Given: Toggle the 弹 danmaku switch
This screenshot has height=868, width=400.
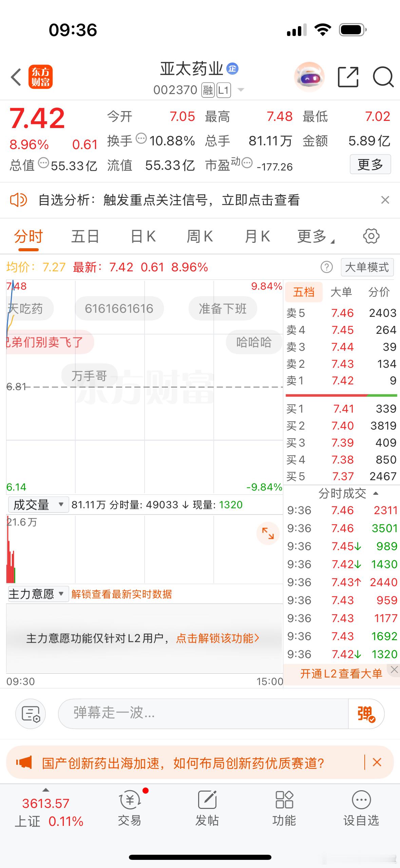Looking at the screenshot, I should [366, 714].
